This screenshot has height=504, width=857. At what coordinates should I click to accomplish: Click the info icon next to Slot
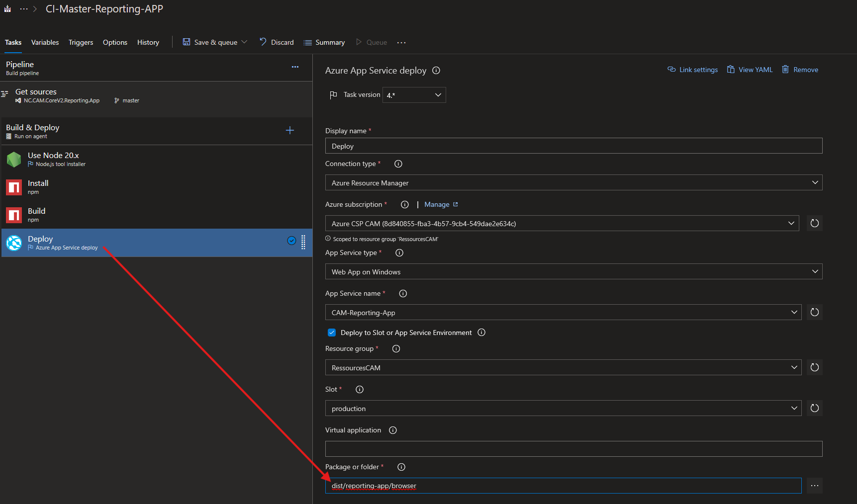pyautogui.click(x=360, y=390)
